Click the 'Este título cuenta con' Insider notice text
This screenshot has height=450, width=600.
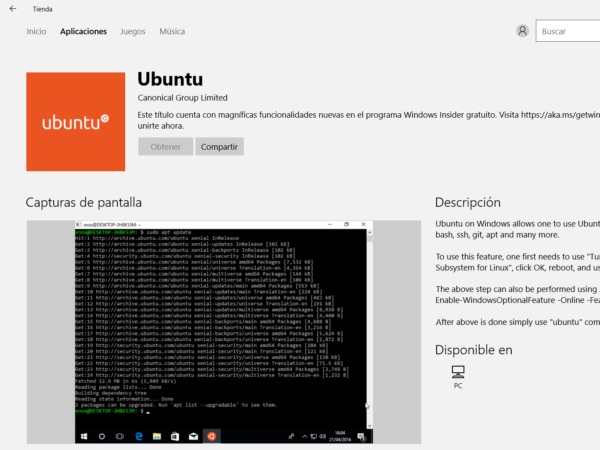tap(368, 120)
